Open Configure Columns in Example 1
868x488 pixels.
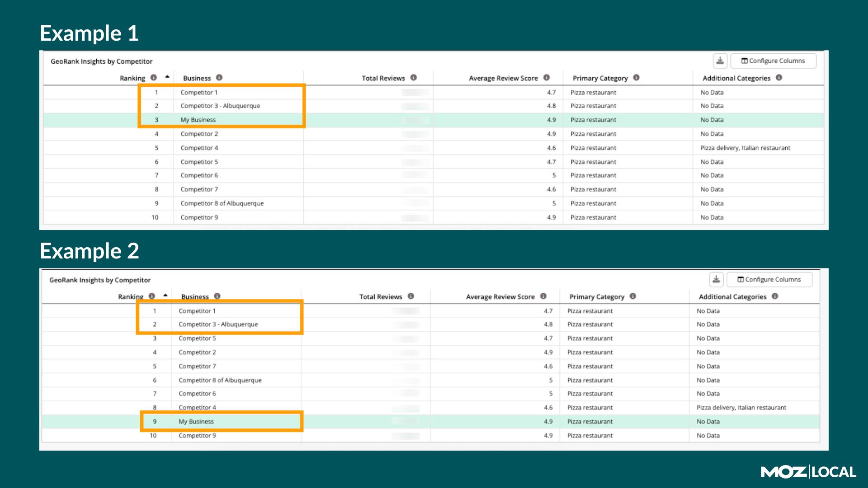coord(774,60)
